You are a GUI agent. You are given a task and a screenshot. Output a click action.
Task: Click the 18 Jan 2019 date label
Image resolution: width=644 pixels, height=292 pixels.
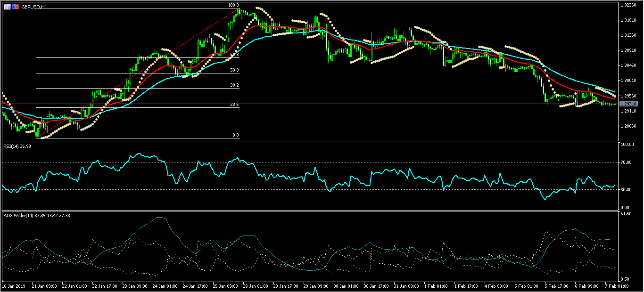13,286
